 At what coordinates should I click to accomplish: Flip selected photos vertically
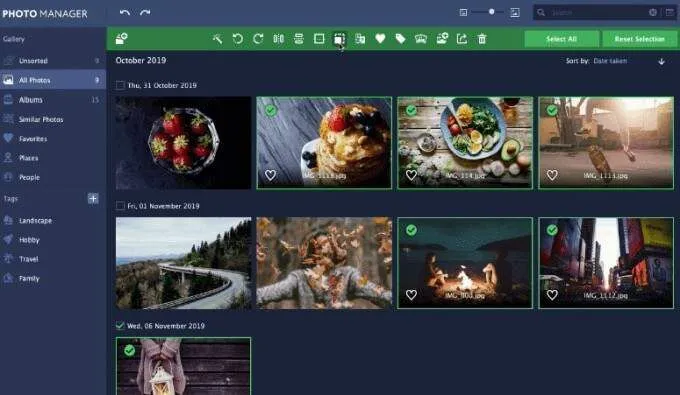coord(299,39)
